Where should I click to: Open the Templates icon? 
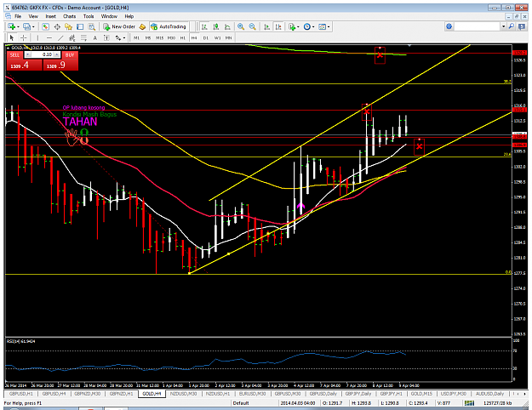coord(323,26)
